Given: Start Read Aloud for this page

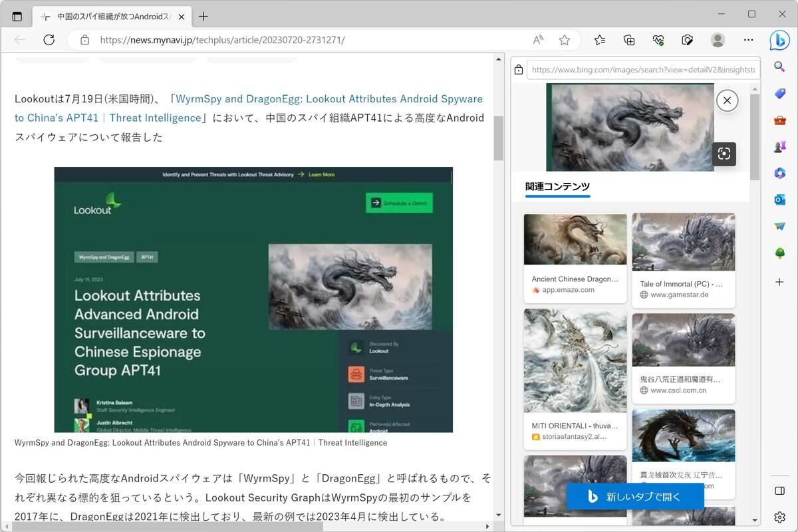Looking at the screenshot, I should (x=538, y=40).
